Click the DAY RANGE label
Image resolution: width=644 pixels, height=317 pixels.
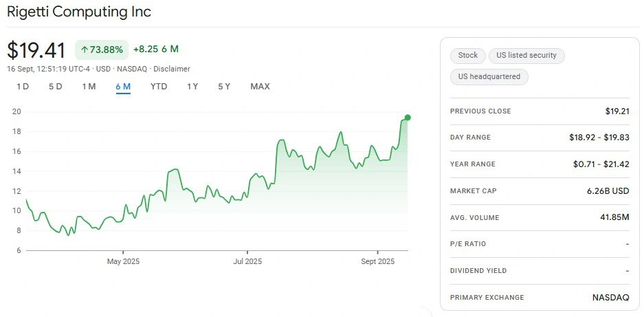coord(470,138)
